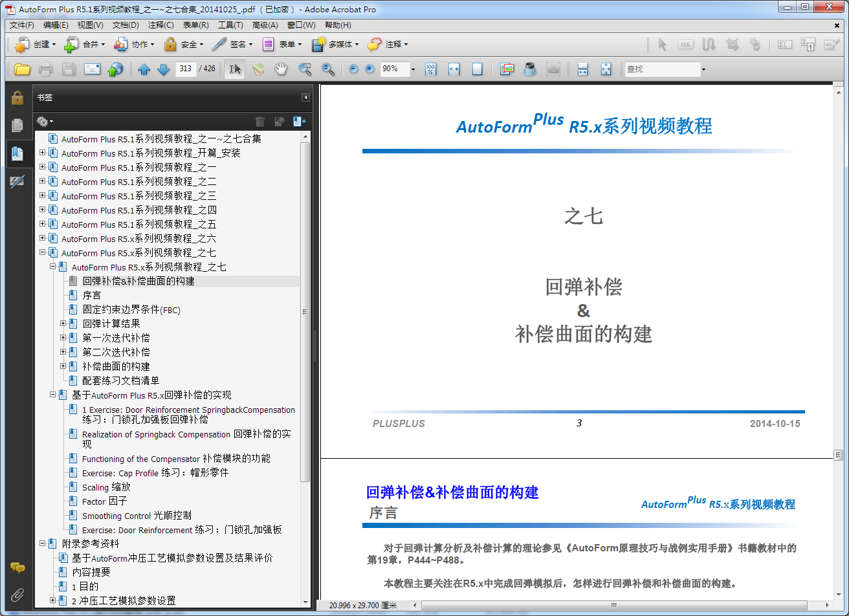Open the Comments panel icon at bottom left
849x616 pixels.
click(17, 568)
